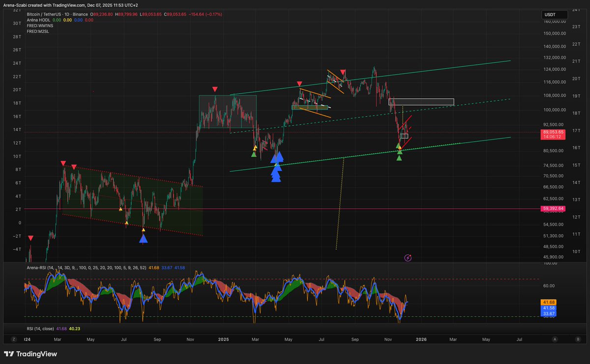Viewport: 590px width, 364px height.
Task: Click the 2026 label on time axis
Action: [x=421, y=339]
